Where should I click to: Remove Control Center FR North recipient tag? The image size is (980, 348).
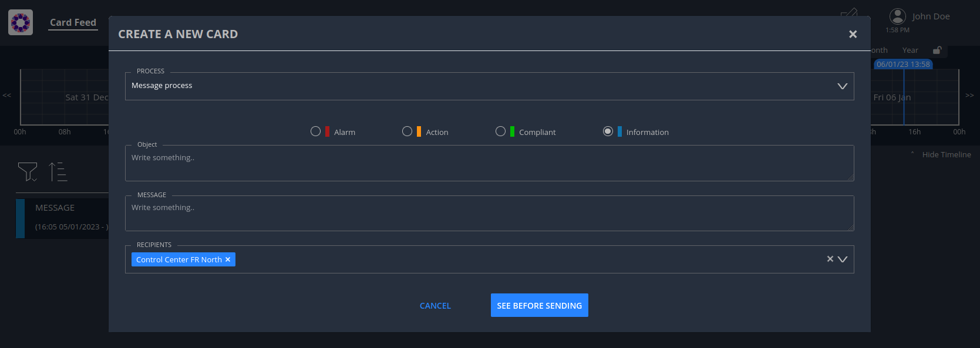click(228, 259)
